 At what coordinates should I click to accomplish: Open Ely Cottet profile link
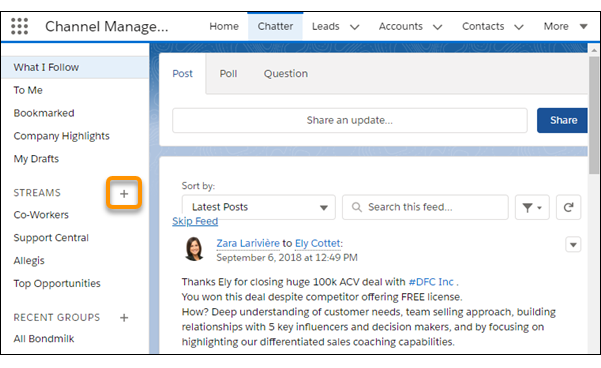click(x=317, y=243)
